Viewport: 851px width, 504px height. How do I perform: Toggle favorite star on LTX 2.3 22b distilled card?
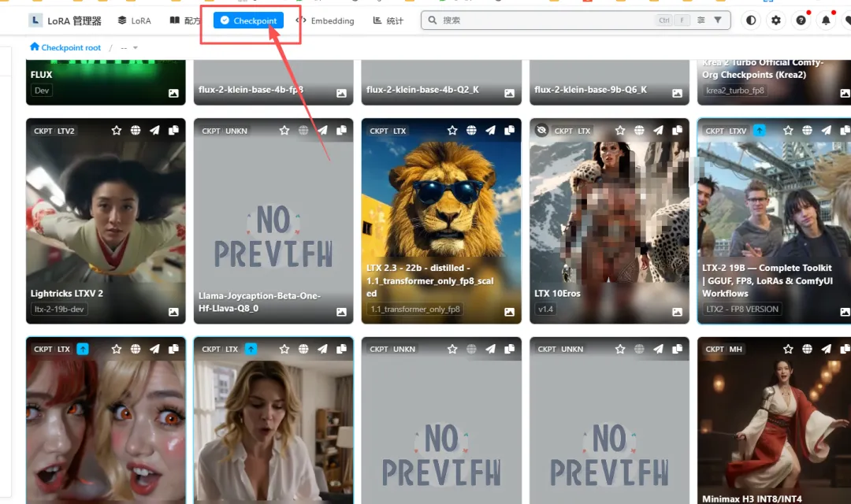[x=452, y=130]
